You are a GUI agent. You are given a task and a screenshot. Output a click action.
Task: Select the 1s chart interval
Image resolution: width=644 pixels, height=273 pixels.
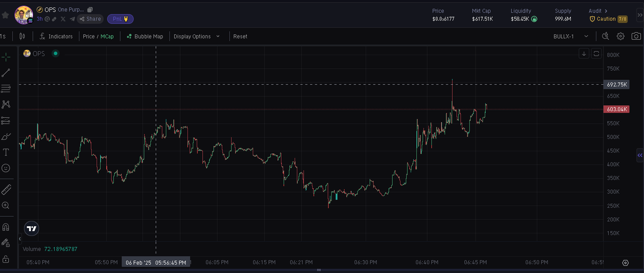[x=3, y=36]
